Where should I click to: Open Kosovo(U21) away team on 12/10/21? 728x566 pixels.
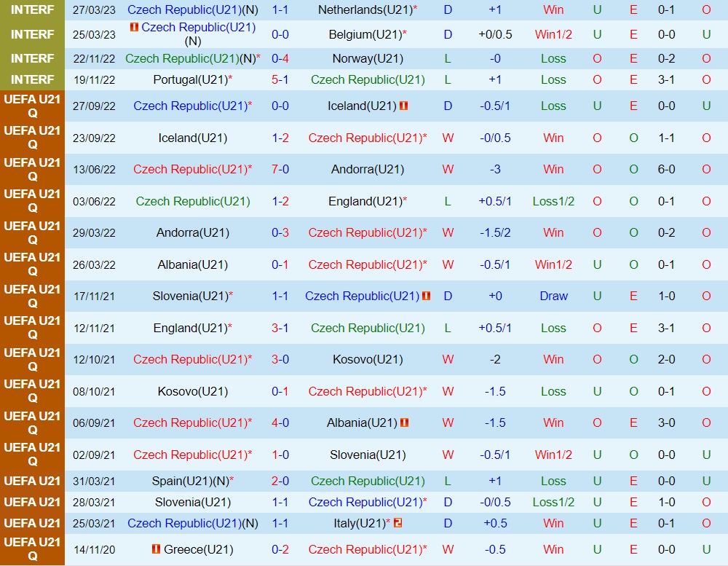368,359
